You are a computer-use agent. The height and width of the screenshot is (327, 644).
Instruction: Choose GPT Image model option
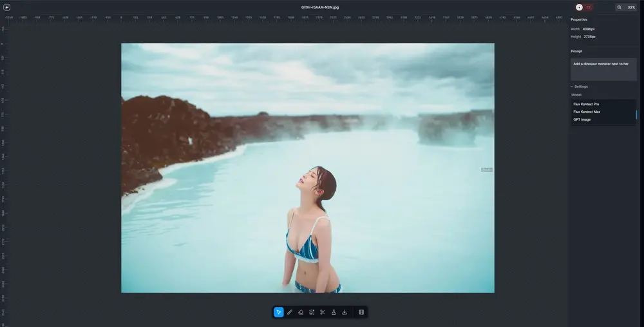click(582, 119)
